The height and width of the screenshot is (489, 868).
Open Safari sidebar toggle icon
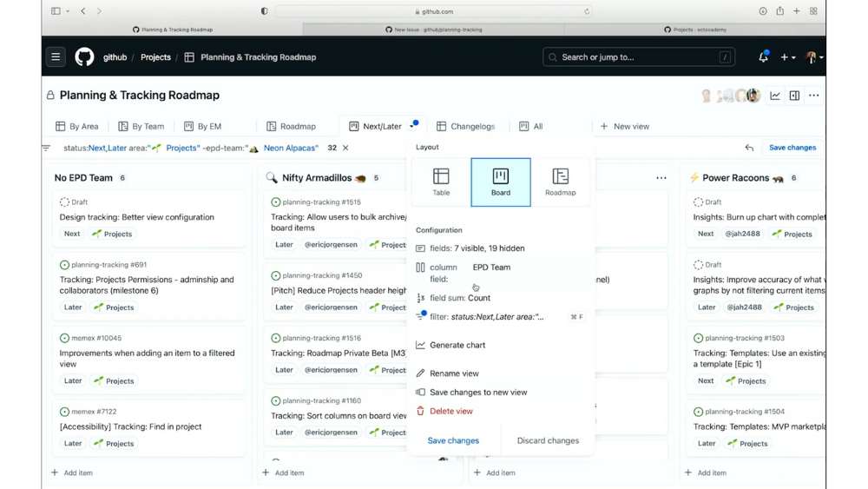point(56,10)
